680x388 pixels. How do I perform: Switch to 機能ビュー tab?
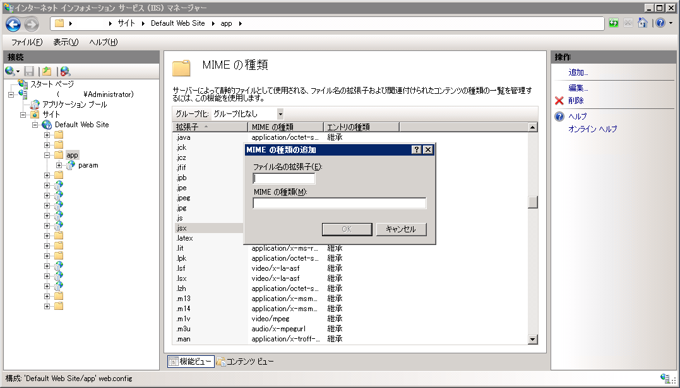point(191,361)
